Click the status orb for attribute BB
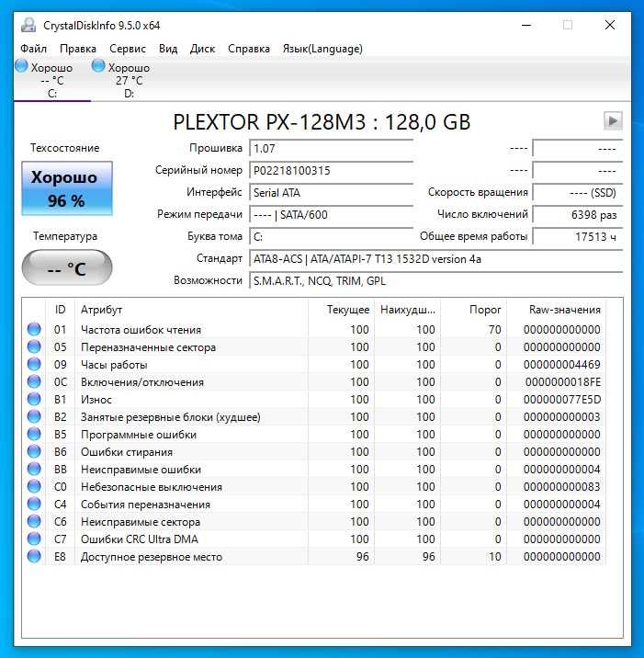The width and height of the screenshot is (644, 658). tap(34, 469)
